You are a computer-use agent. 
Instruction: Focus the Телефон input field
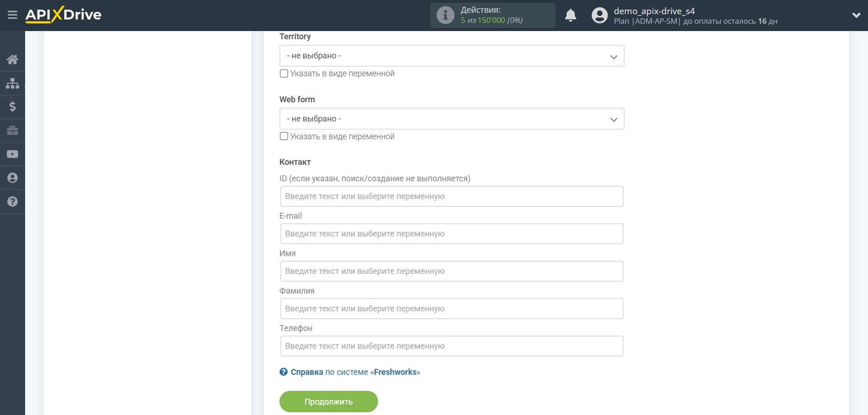point(451,346)
